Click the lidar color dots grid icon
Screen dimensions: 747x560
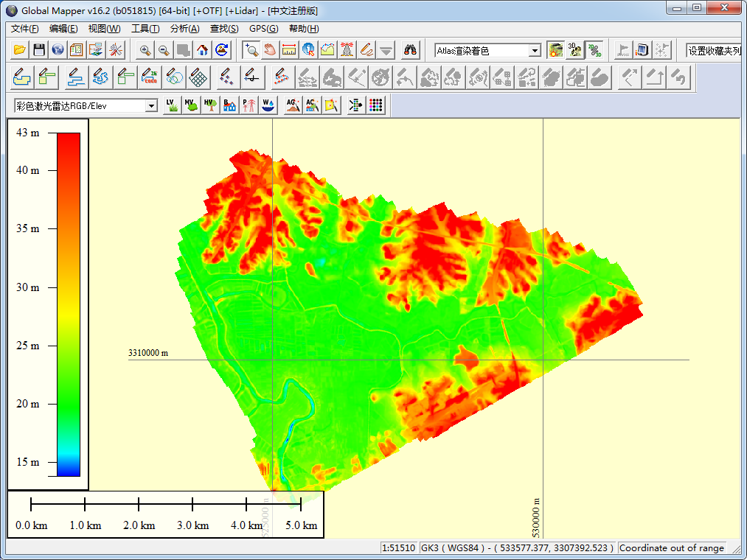pos(375,105)
